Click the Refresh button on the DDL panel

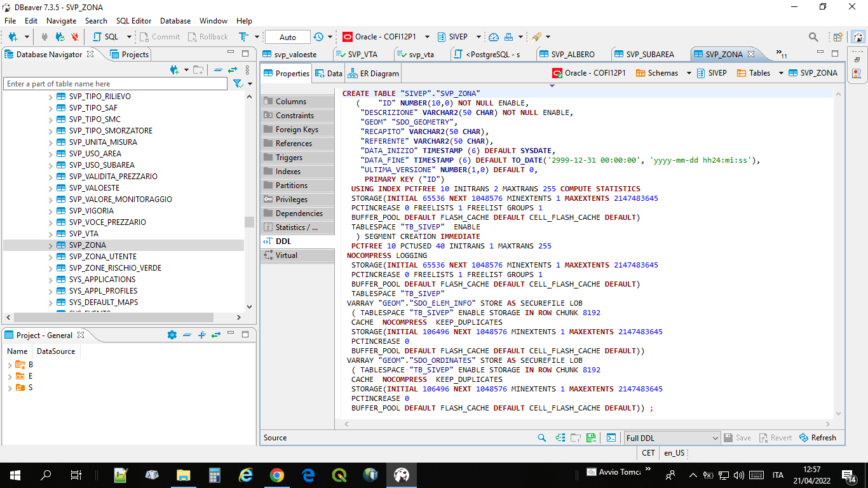(x=818, y=437)
